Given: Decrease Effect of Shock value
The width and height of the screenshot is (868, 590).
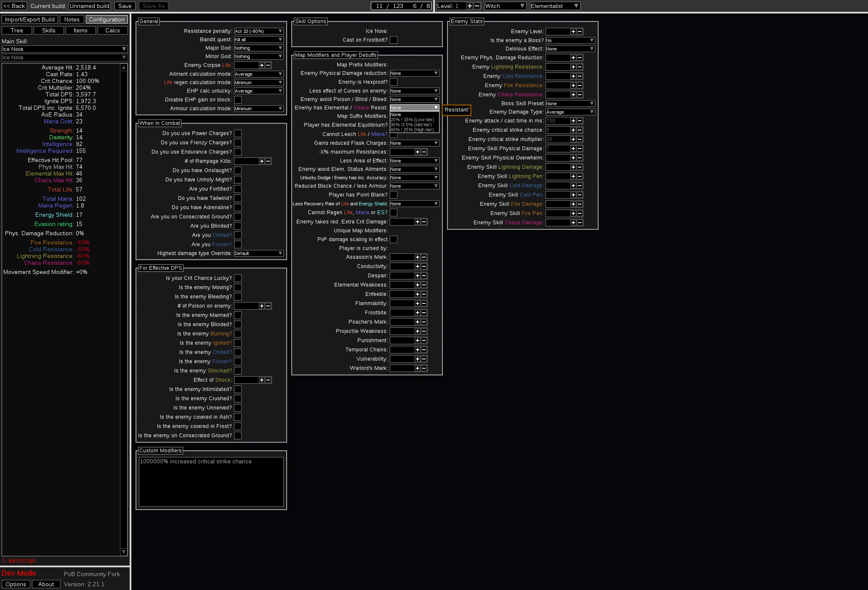Looking at the screenshot, I should (269, 380).
